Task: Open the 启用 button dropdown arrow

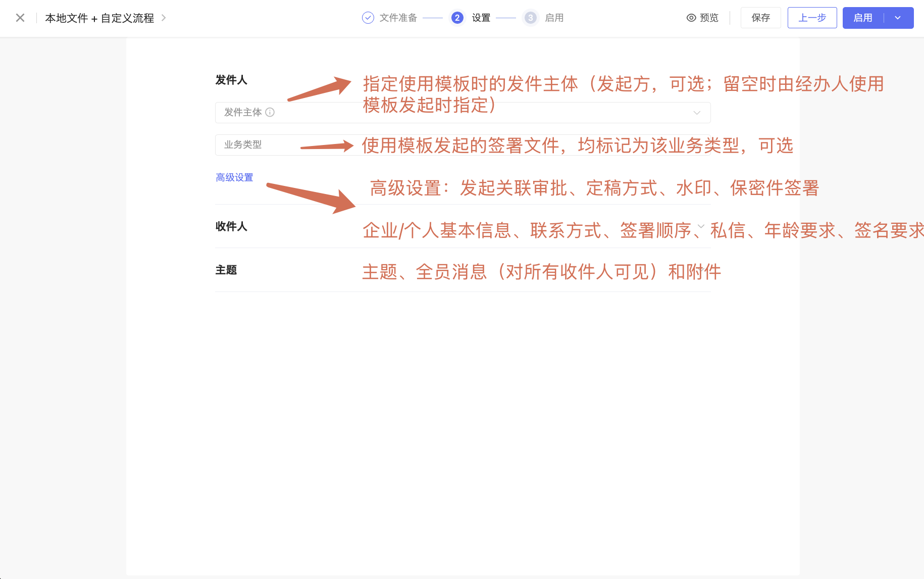Action: [x=898, y=18]
